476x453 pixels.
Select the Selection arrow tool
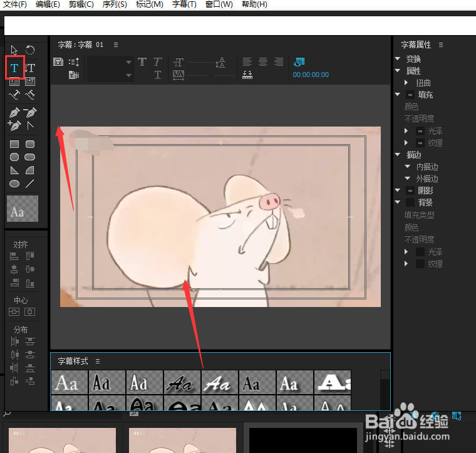pyautogui.click(x=14, y=49)
